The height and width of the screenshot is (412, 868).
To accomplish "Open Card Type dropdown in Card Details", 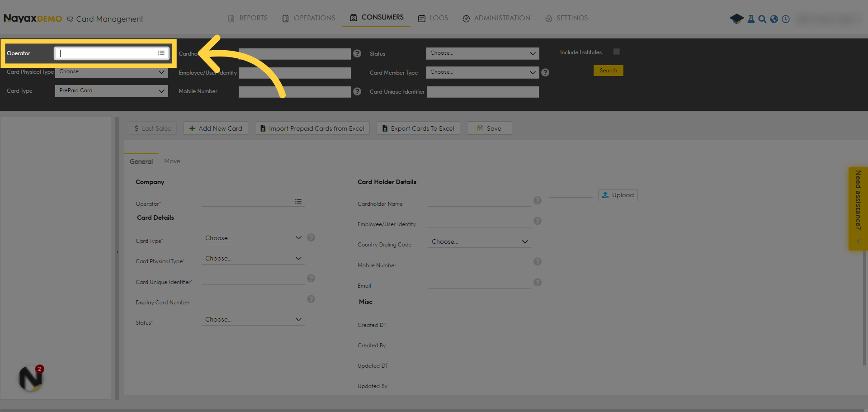I will pyautogui.click(x=253, y=238).
